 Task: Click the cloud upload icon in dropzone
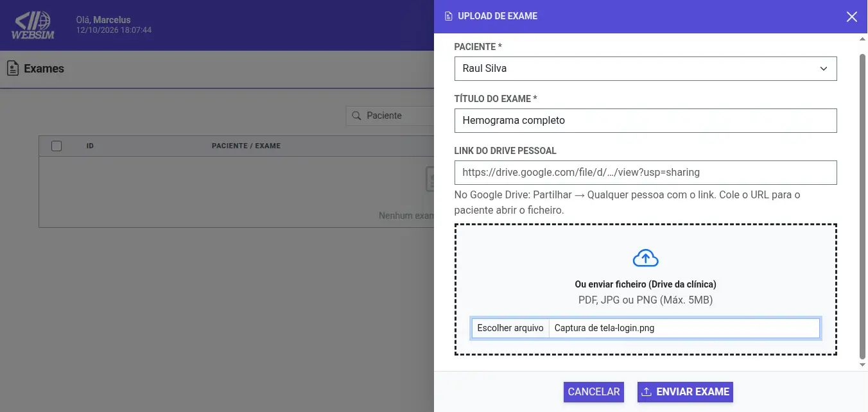(645, 258)
